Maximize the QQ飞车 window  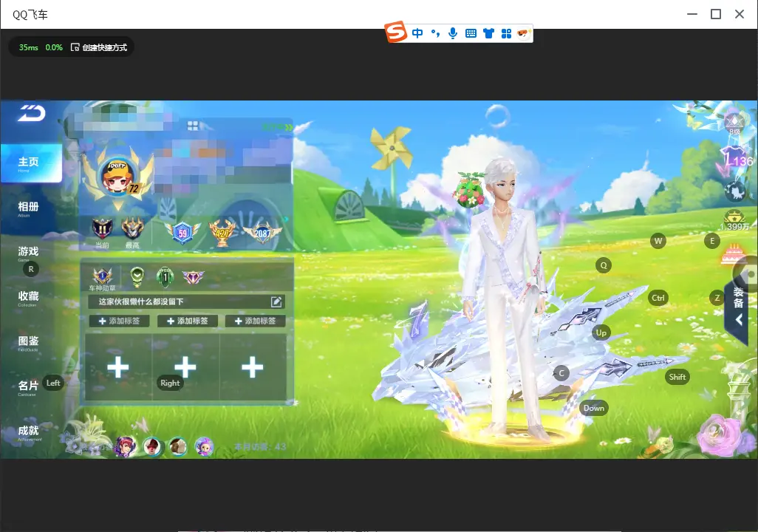(x=716, y=14)
